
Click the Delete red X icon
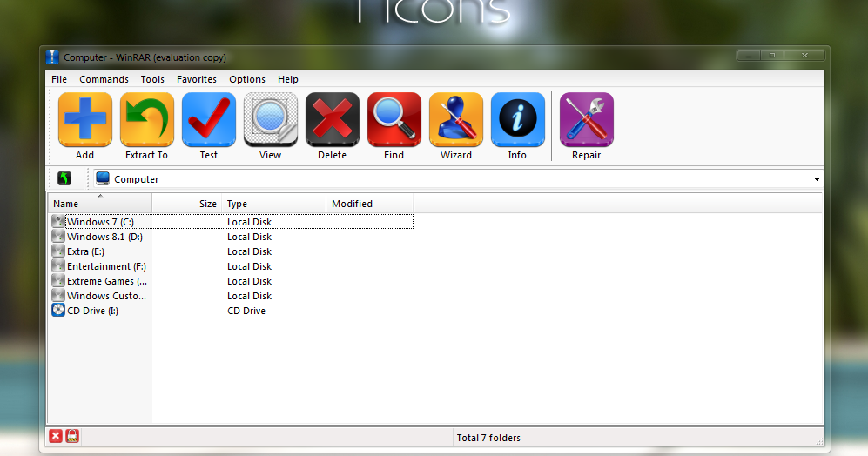pyautogui.click(x=333, y=119)
